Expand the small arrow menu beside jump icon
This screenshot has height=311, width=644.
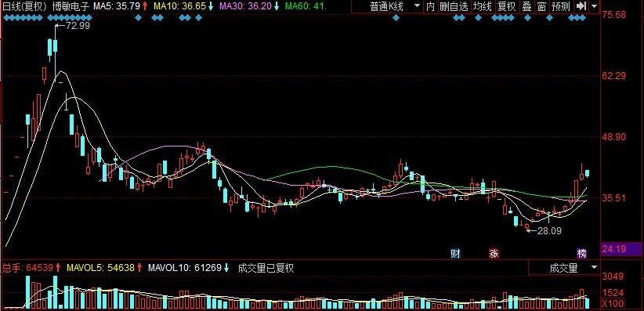(x=594, y=6)
